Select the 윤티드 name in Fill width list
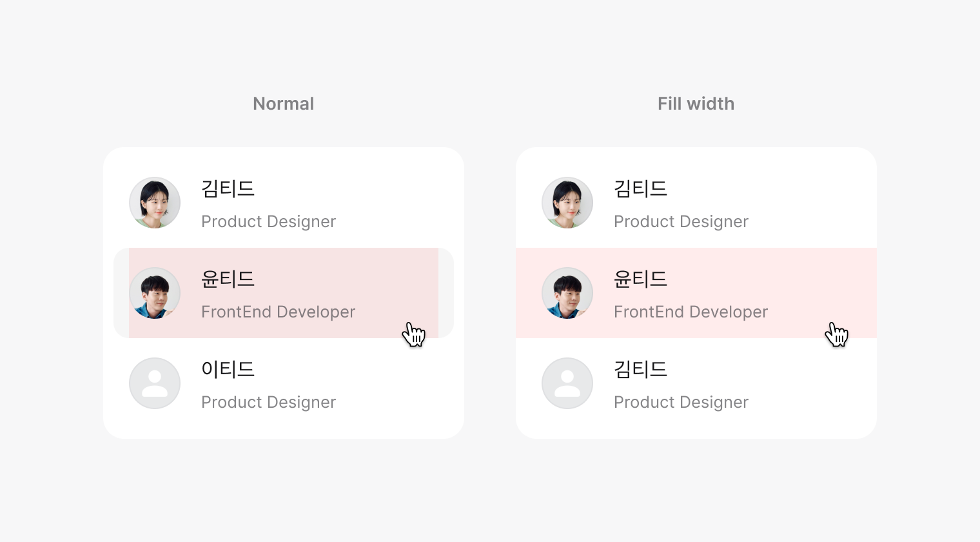 click(640, 279)
